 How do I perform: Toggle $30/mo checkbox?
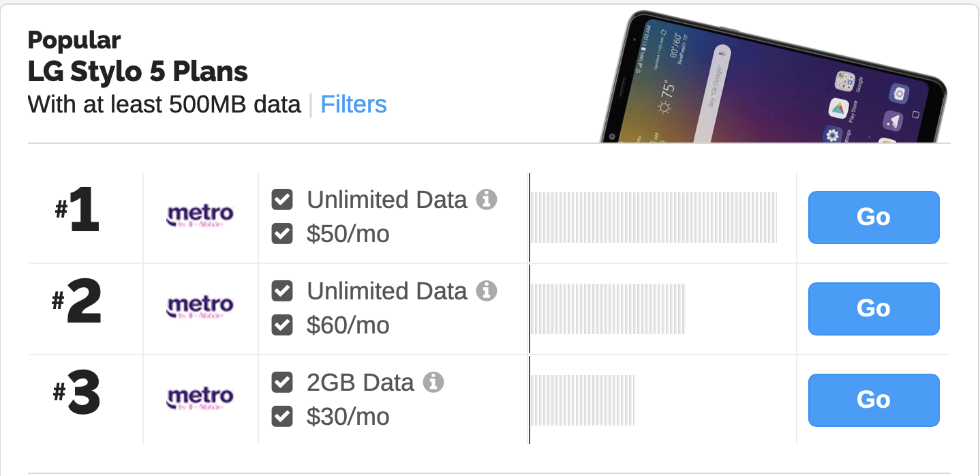click(282, 417)
